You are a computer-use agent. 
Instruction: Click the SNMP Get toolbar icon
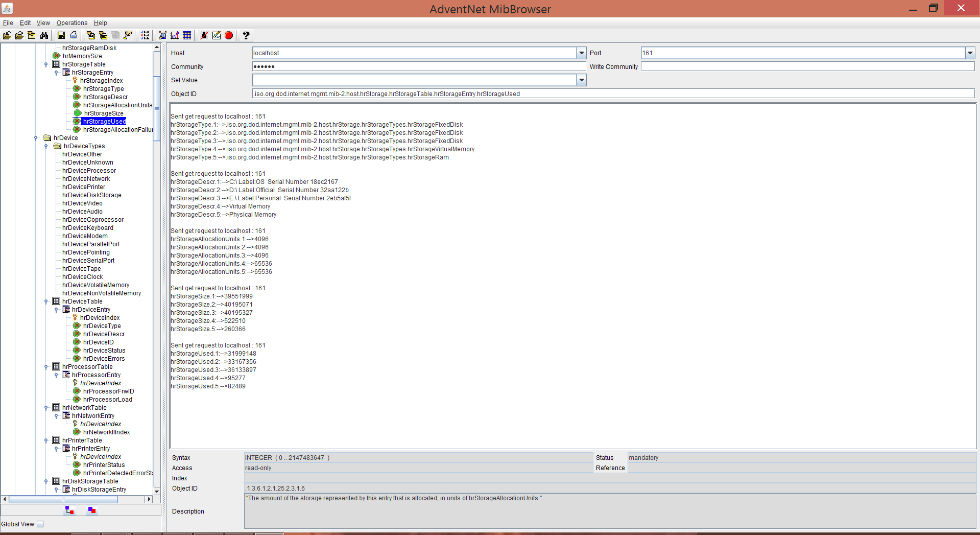point(91,35)
